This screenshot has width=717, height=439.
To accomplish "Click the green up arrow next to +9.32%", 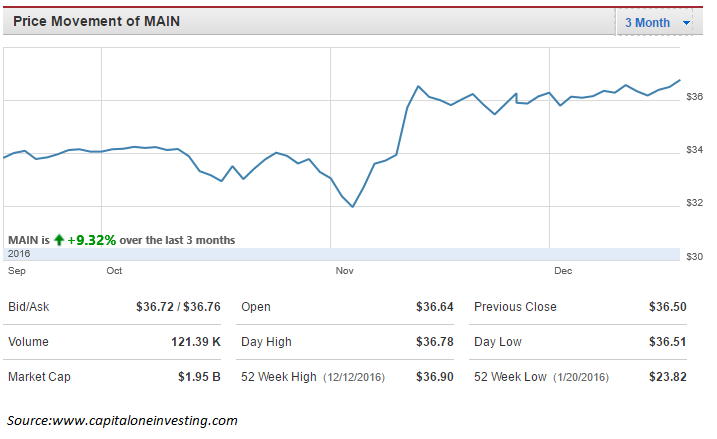I will (x=59, y=240).
